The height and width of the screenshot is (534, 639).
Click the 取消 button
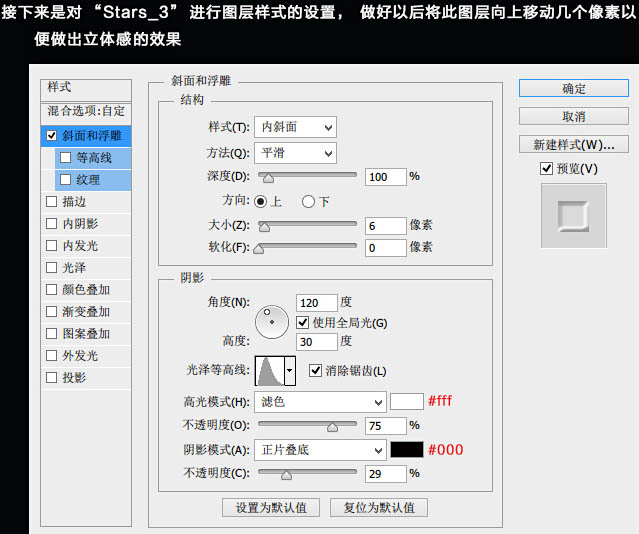574,117
